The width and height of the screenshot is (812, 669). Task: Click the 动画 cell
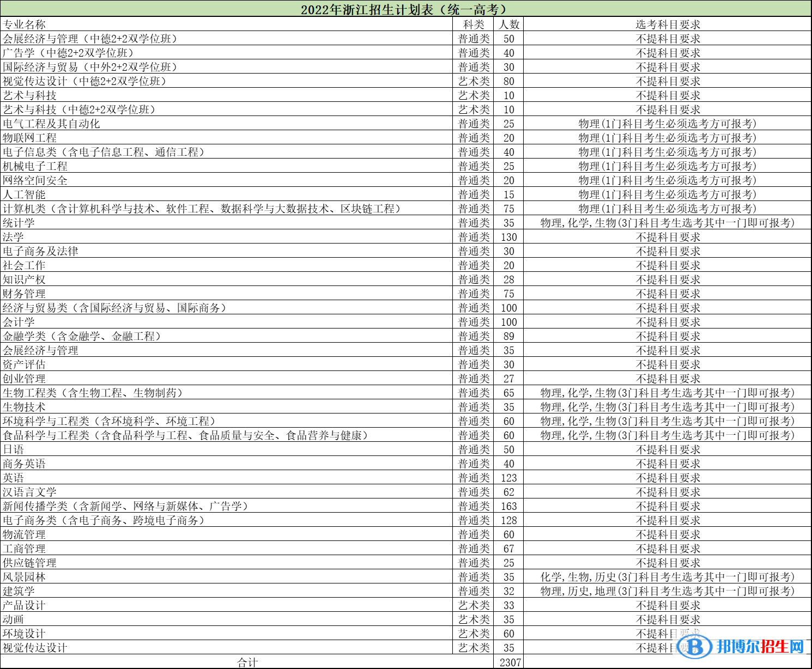[227, 619]
